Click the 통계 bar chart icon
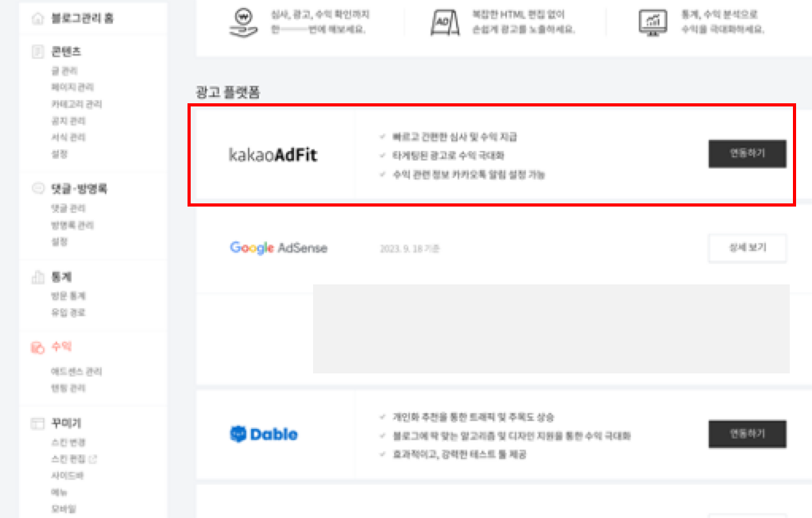This screenshot has height=518, width=812. 38,277
